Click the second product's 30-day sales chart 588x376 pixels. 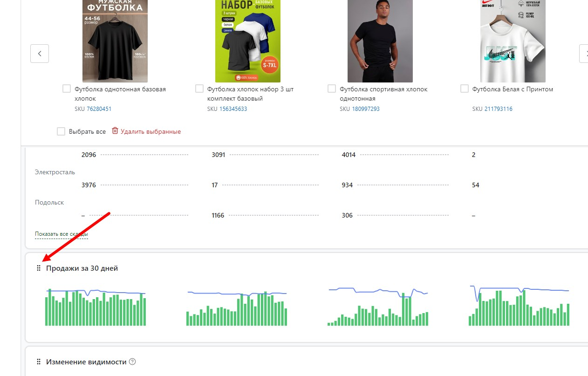tap(237, 308)
